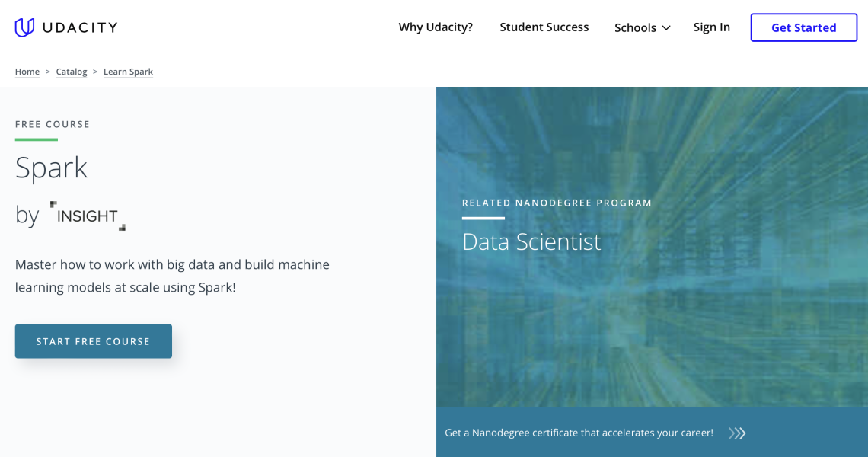Click the Nanodegree certificate banner text
Image resolution: width=868 pixels, height=457 pixels.
(579, 433)
